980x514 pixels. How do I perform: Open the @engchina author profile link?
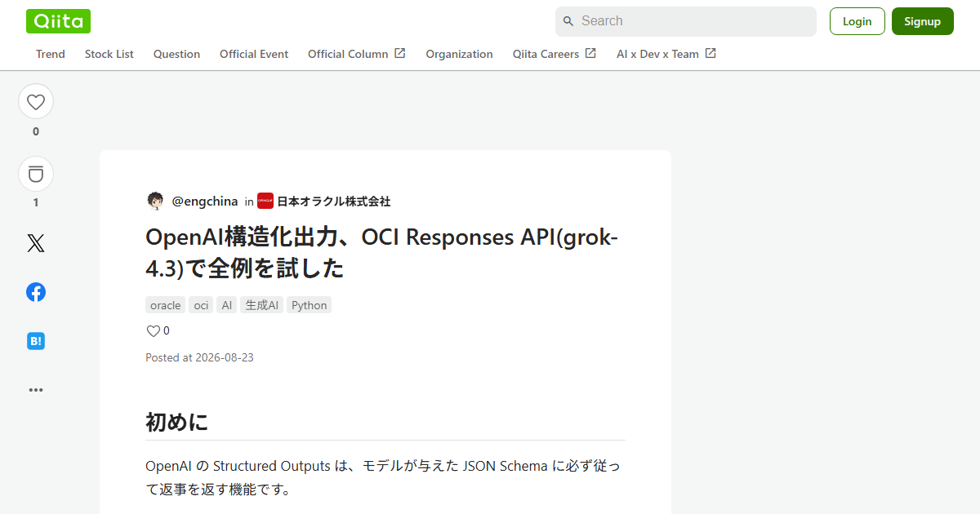[x=205, y=202]
